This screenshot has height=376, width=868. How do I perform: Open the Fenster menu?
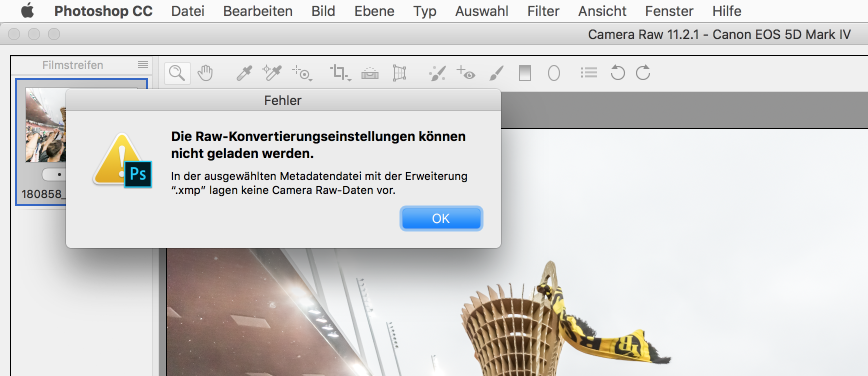(x=669, y=11)
